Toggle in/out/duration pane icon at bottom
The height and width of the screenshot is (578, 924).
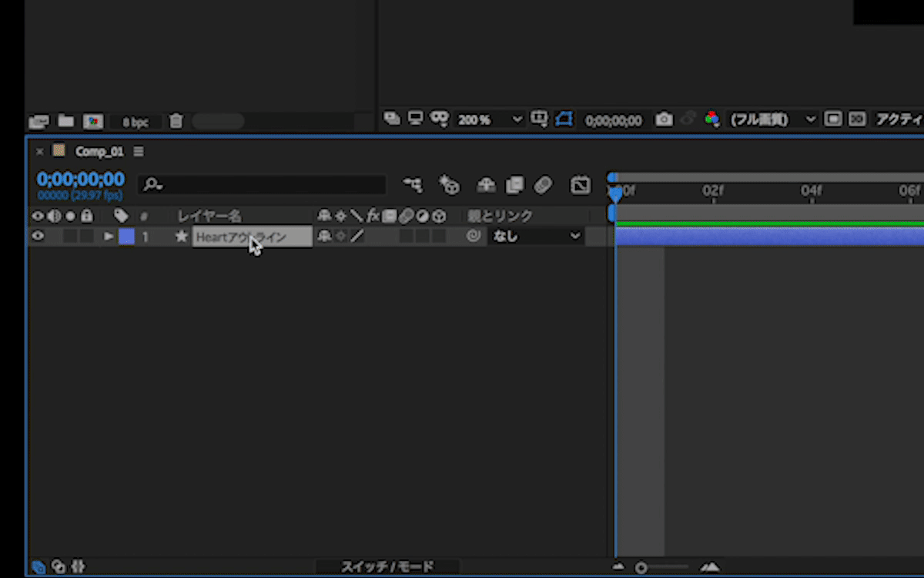[x=77, y=567]
